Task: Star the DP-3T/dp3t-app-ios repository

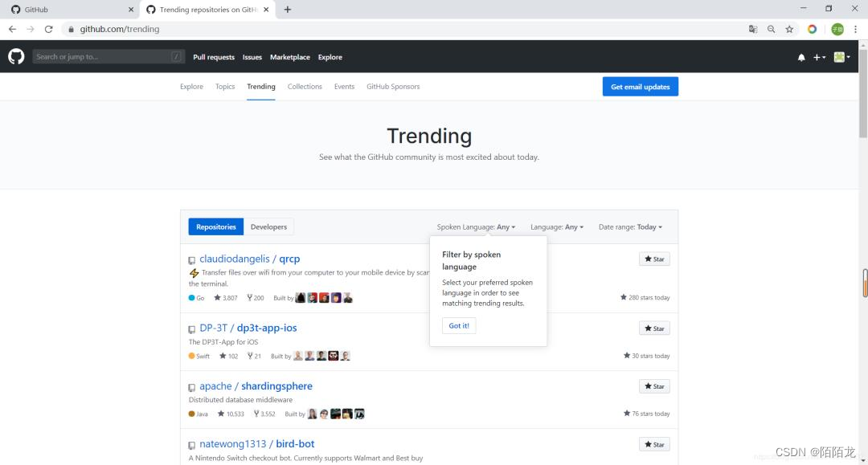Action: [654, 328]
